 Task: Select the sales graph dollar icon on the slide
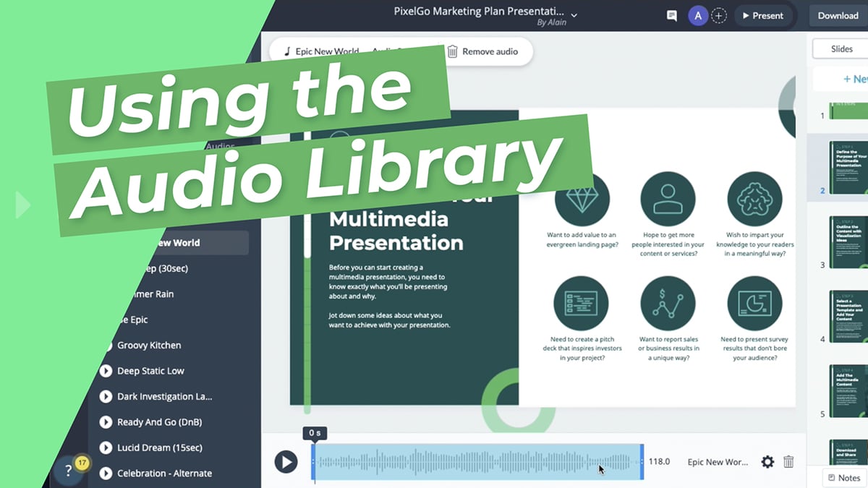668,303
